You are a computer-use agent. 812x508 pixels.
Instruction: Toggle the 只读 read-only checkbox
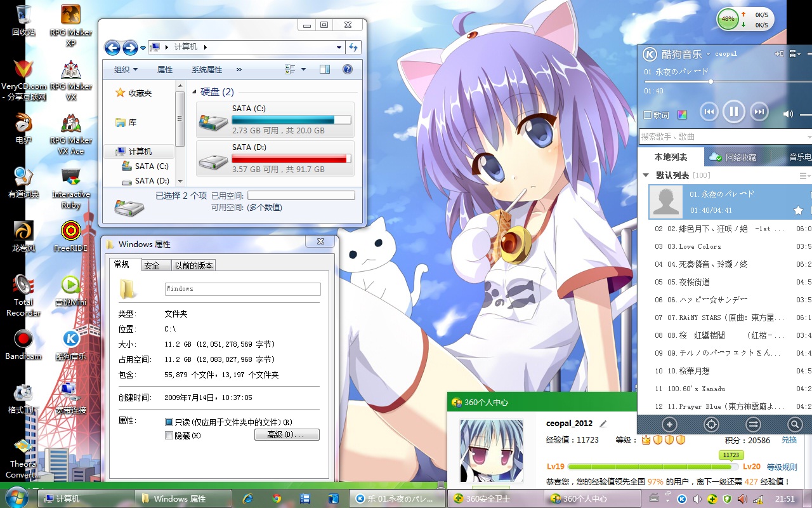(169, 422)
